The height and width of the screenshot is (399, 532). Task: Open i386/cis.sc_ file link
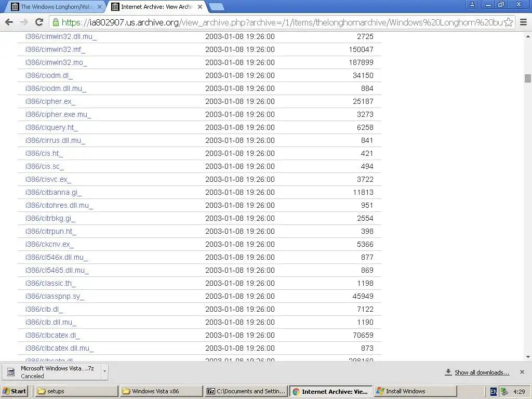pos(45,166)
